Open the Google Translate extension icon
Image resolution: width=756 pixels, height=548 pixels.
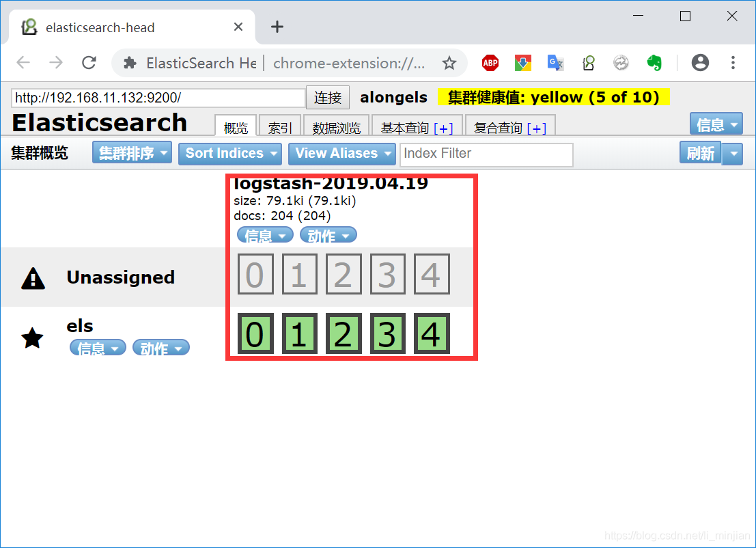coord(555,63)
